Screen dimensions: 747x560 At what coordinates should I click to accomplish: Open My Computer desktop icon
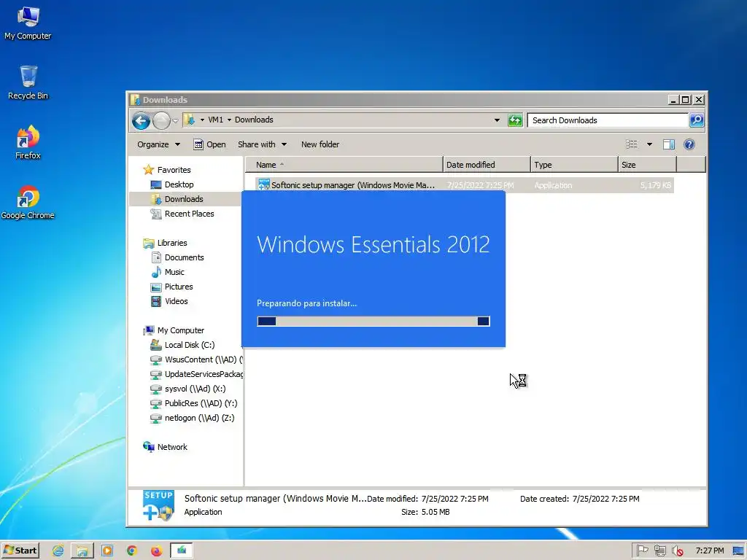(28, 23)
